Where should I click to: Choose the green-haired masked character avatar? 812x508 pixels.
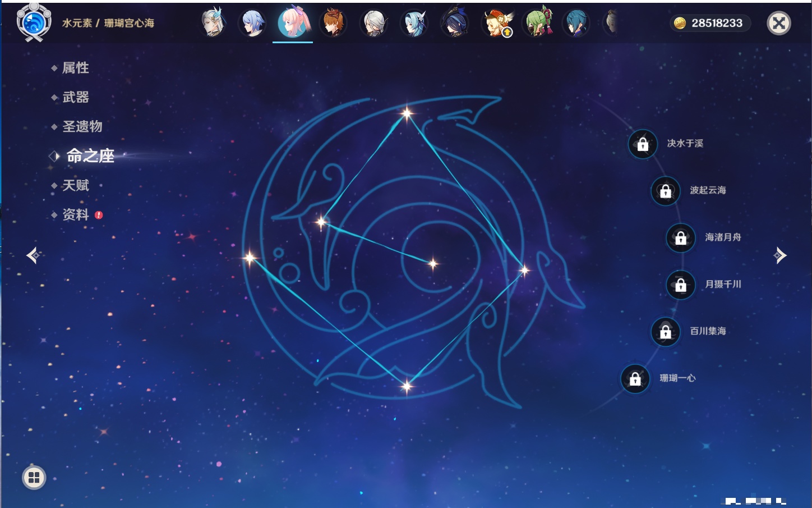[x=537, y=23]
